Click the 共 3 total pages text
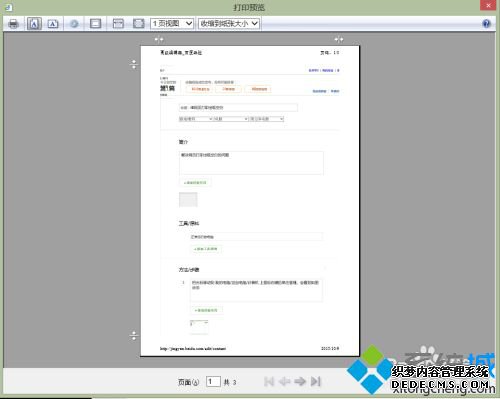This screenshot has height=399, width=500. click(x=230, y=382)
